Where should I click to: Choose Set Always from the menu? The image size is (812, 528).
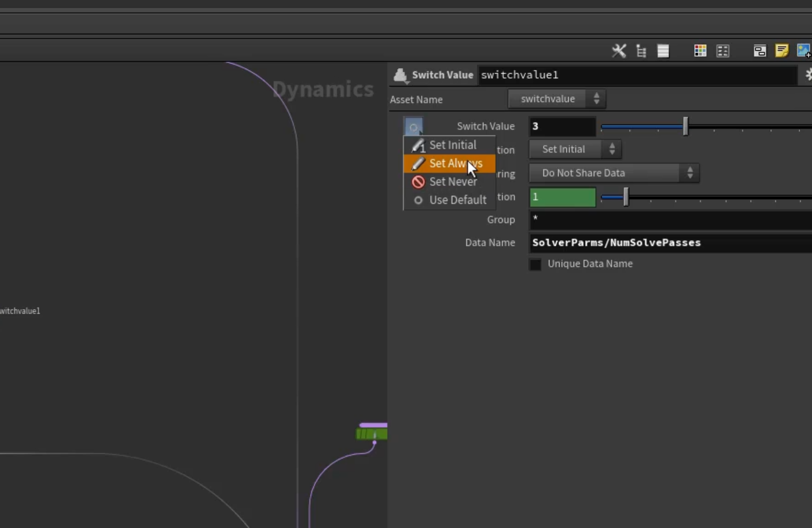point(449,163)
